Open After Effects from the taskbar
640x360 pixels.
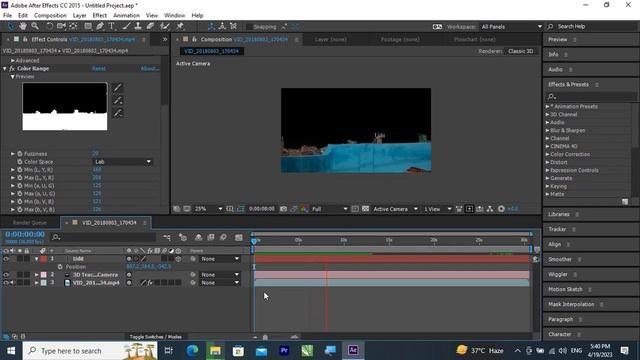[x=353, y=350]
